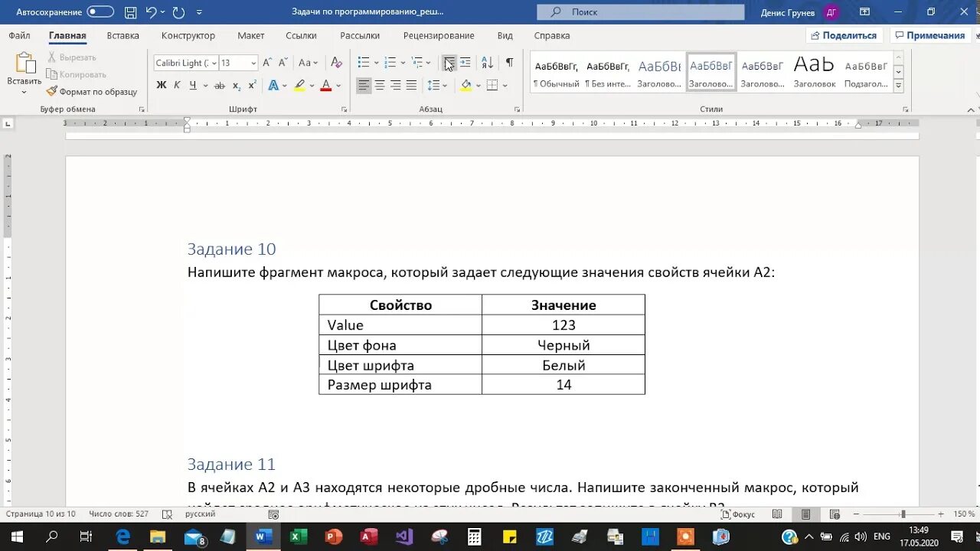Screen dimensions: 980x551
Task: Open the undo history dropdown arrow
Action: (x=163, y=12)
